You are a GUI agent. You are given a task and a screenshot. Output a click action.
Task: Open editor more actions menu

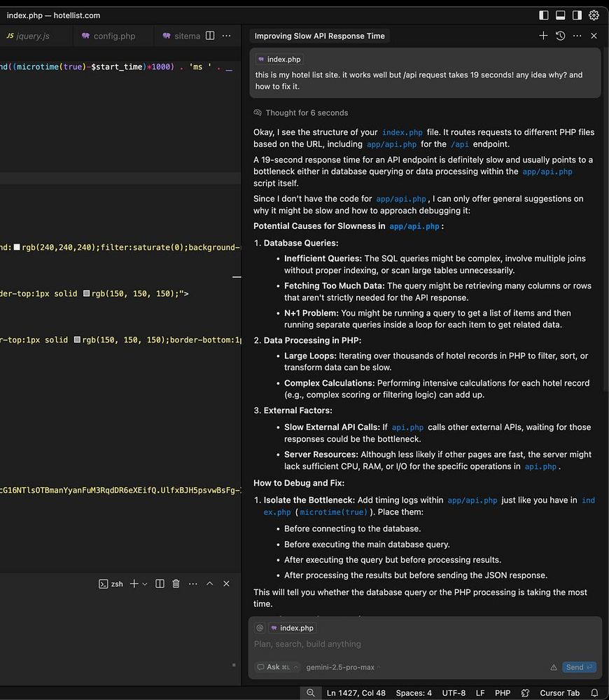tap(226, 36)
